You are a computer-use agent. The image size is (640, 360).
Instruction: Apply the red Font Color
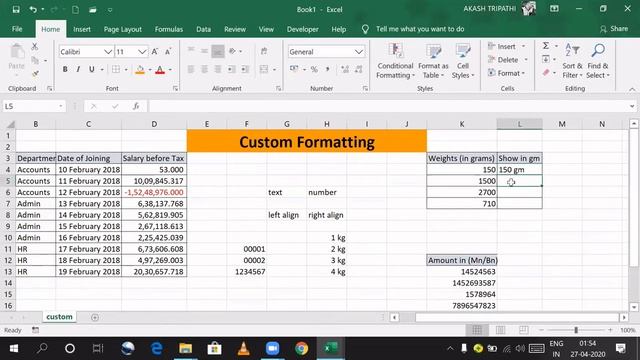click(x=160, y=70)
